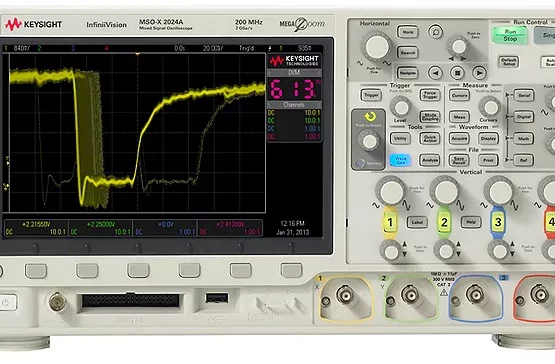Screen dimensions: 555x364
Task: Open the Trigger menu button
Action: point(371,95)
